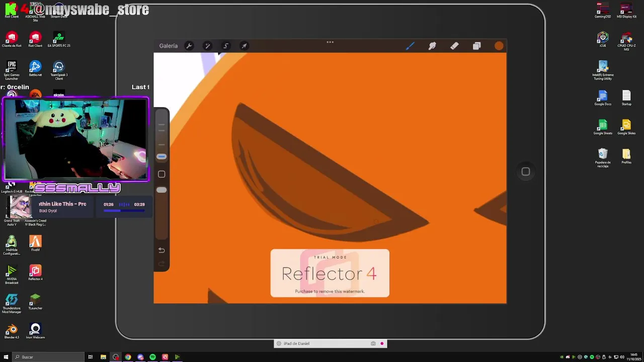The height and width of the screenshot is (362, 644).
Task: Open Intel Extreme Tuning Utility icon
Action: click(603, 70)
